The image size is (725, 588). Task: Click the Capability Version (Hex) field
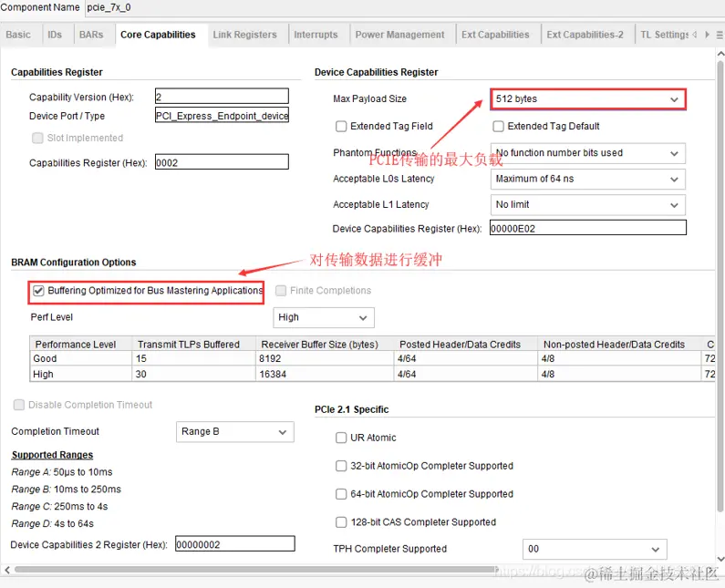222,96
